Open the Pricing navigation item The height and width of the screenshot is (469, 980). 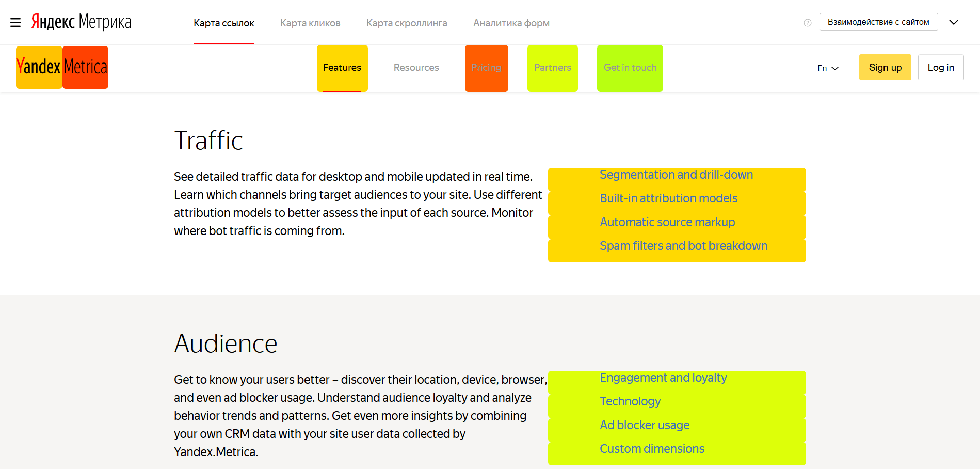click(486, 68)
